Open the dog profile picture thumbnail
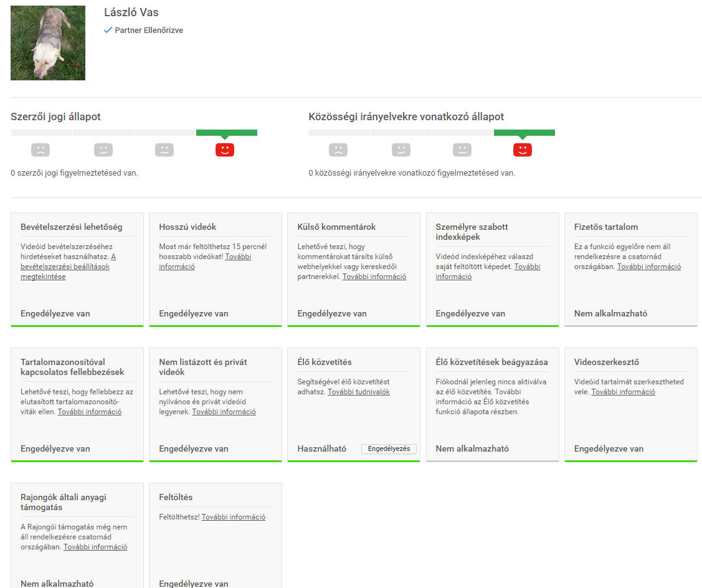Screen dimensions: 702x588 point(48,43)
